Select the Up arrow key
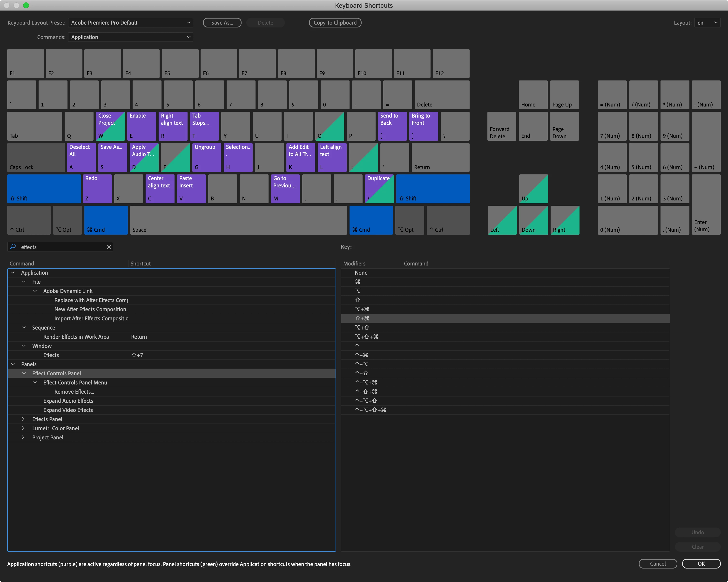Image resolution: width=728 pixels, height=582 pixels. pos(533,189)
